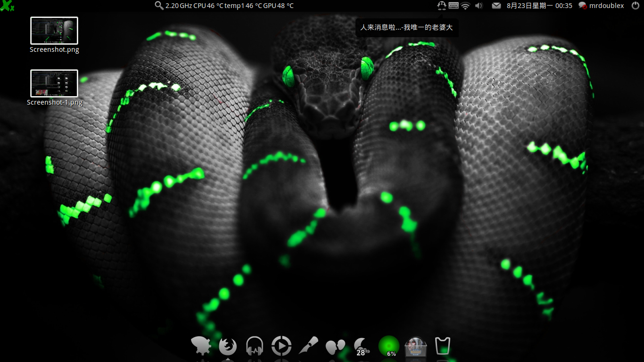
Task: Click the power session icon
Action: tap(635, 6)
